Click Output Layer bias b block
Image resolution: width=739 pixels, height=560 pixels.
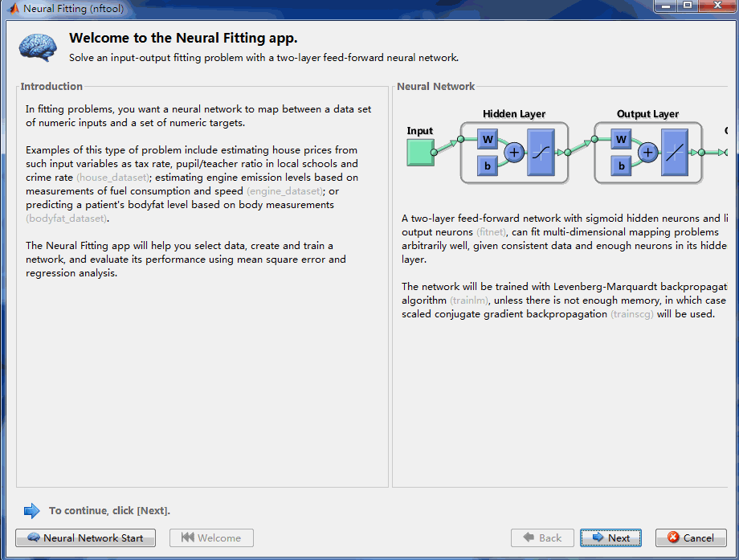point(621,166)
